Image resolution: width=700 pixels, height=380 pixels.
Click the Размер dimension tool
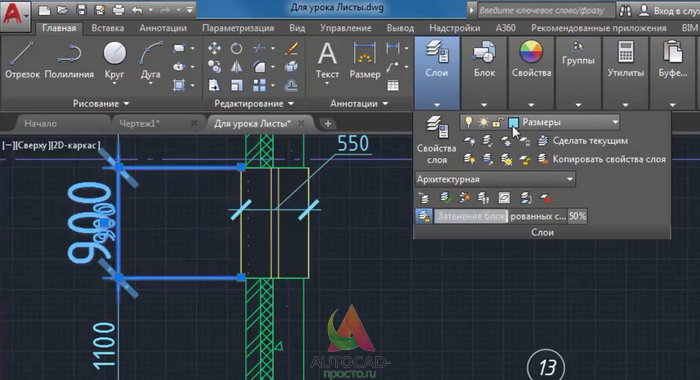tap(365, 60)
